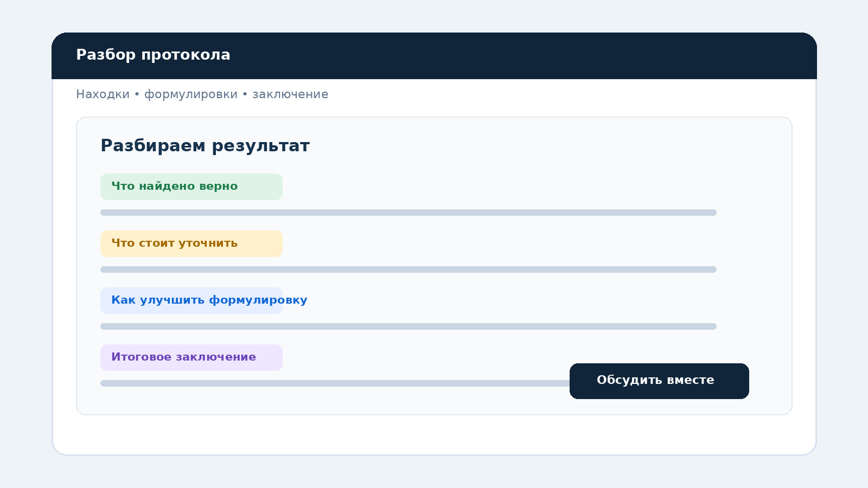Screen dimensions: 868x488
Task: Click the 'Разбираем результат' heading
Action: (x=205, y=146)
